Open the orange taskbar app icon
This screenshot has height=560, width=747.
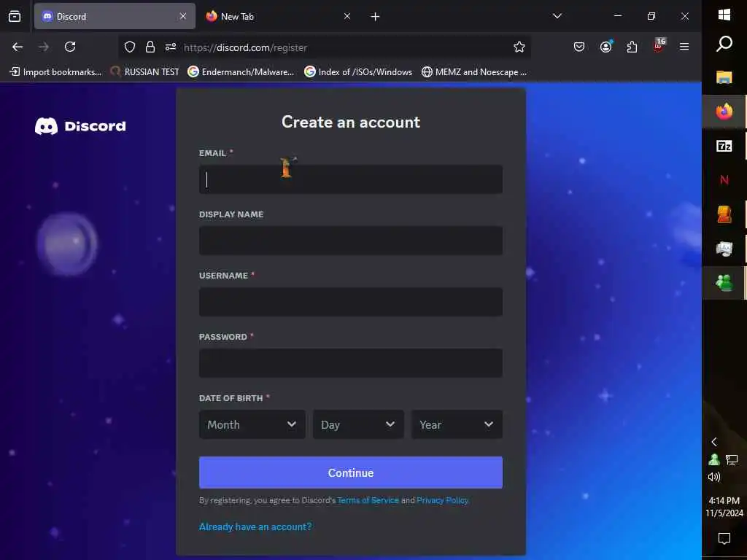click(724, 214)
